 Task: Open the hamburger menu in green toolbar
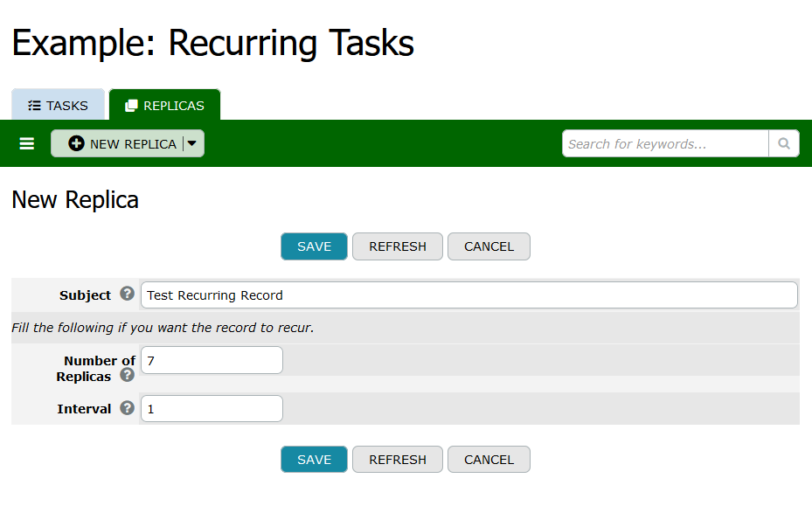[27, 143]
